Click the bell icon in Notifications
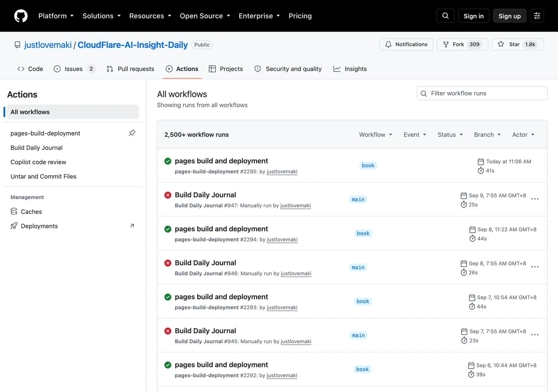This screenshot has height=392, width=558. click(x=388, y=44)
